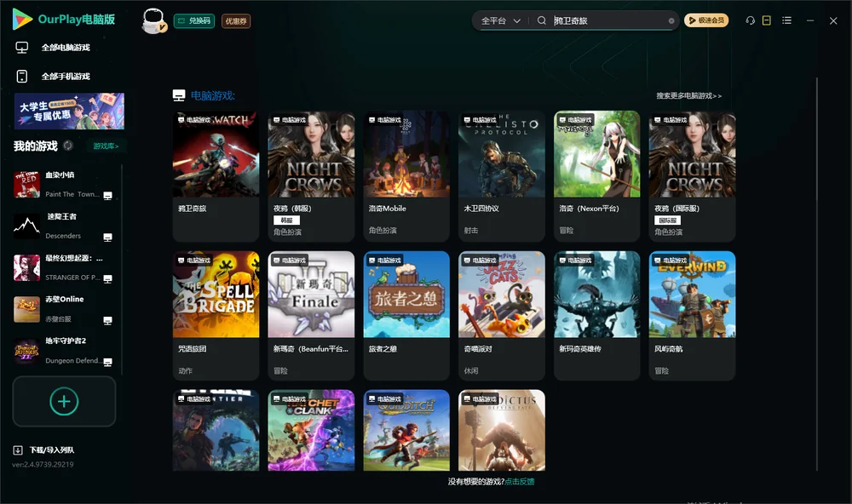Open the 奇喵派对 Jazz Cats card
The height and width of the screenshot is (504, 852).
pos(502,316)
